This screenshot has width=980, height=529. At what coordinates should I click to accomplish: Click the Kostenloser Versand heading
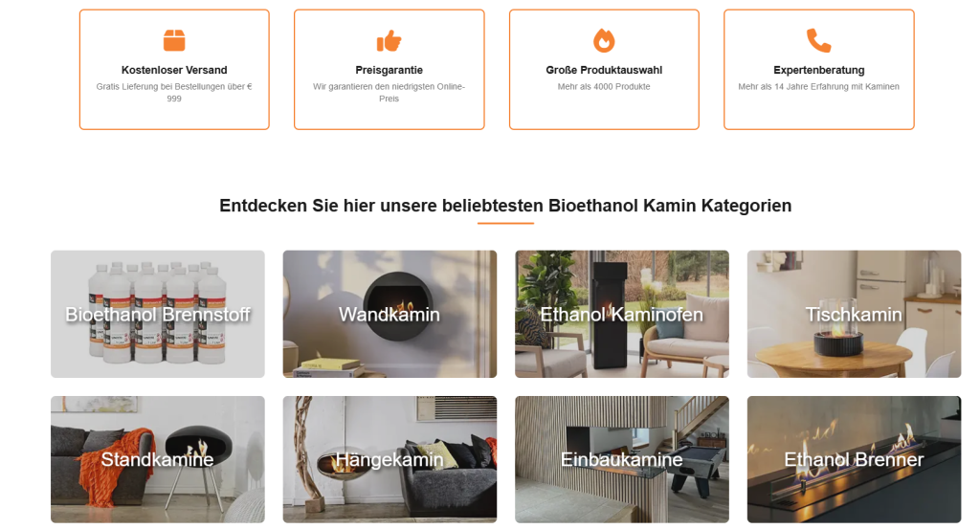point(174,70)
